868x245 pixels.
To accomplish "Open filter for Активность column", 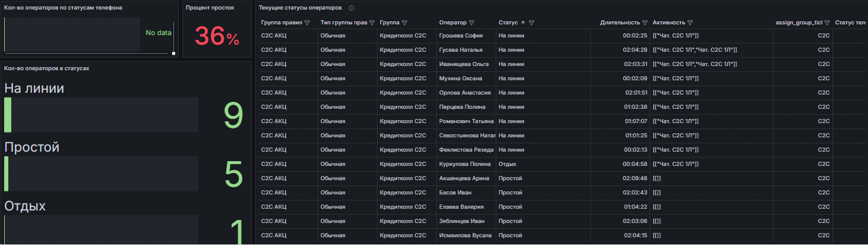I will click(x=690, y=23).
